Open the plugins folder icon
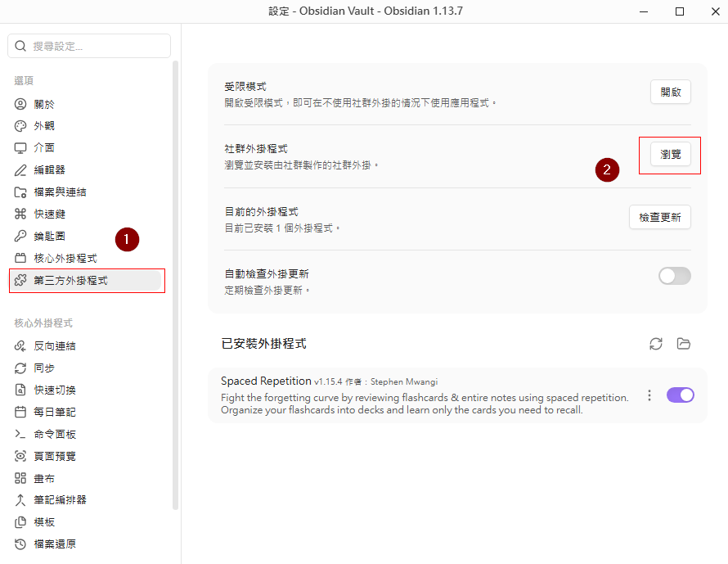 click(684, 344)
